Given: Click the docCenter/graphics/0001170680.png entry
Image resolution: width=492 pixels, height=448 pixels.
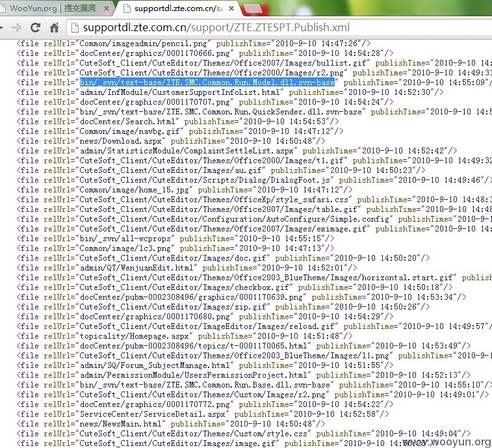Looking at the screenshot, I should (x=205, y=316).
